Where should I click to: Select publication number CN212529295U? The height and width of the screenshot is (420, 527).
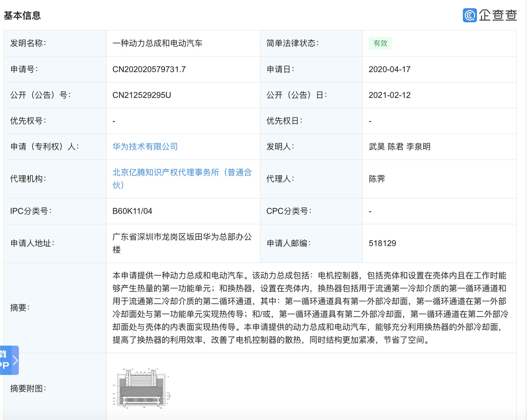142,95
